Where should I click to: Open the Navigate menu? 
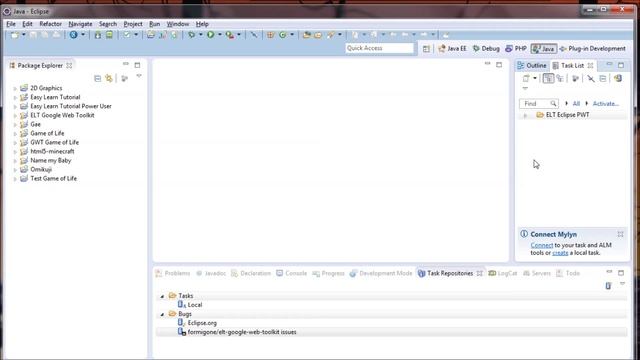[x=80, y=24]
